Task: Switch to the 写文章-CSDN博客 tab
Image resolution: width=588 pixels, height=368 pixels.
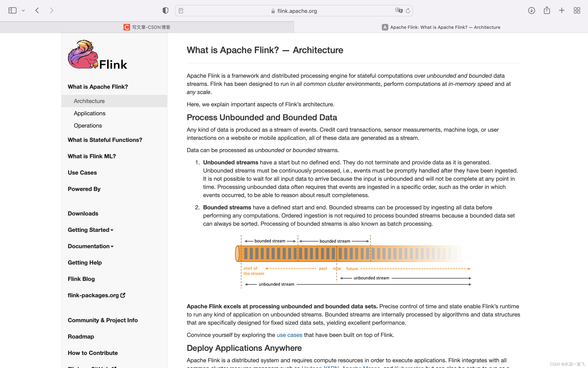Action: [x=147, y=27]
